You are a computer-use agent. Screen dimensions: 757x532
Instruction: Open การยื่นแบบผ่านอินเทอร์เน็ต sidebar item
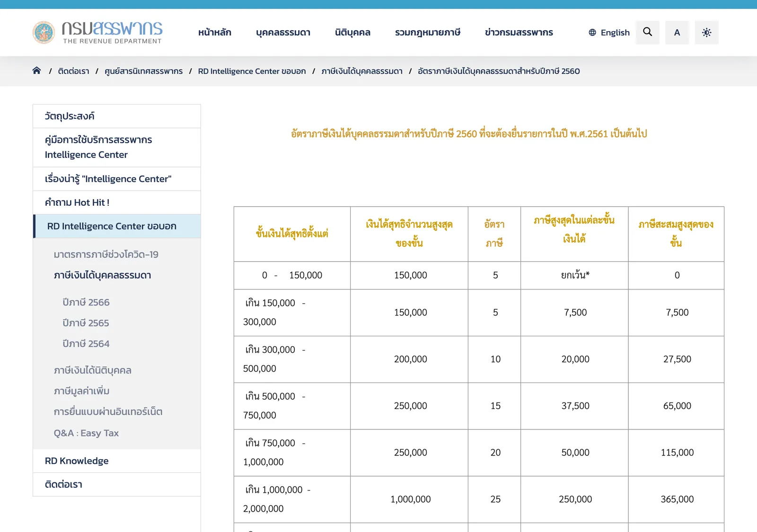click(x=108, y=412)
